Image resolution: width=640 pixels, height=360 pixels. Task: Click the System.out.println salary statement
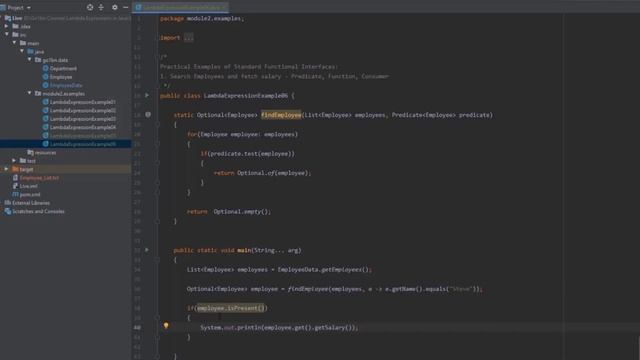pos(279,327)
